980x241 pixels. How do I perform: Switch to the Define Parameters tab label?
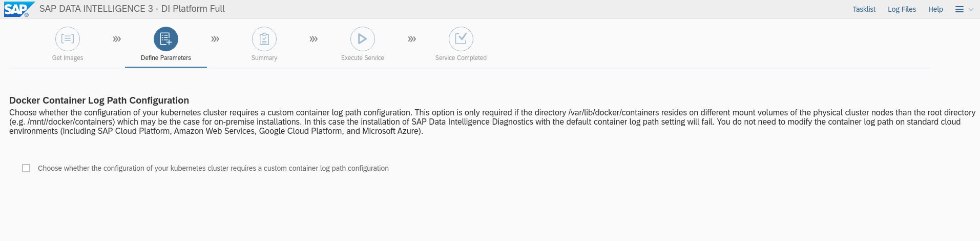[x=166, y=58]
